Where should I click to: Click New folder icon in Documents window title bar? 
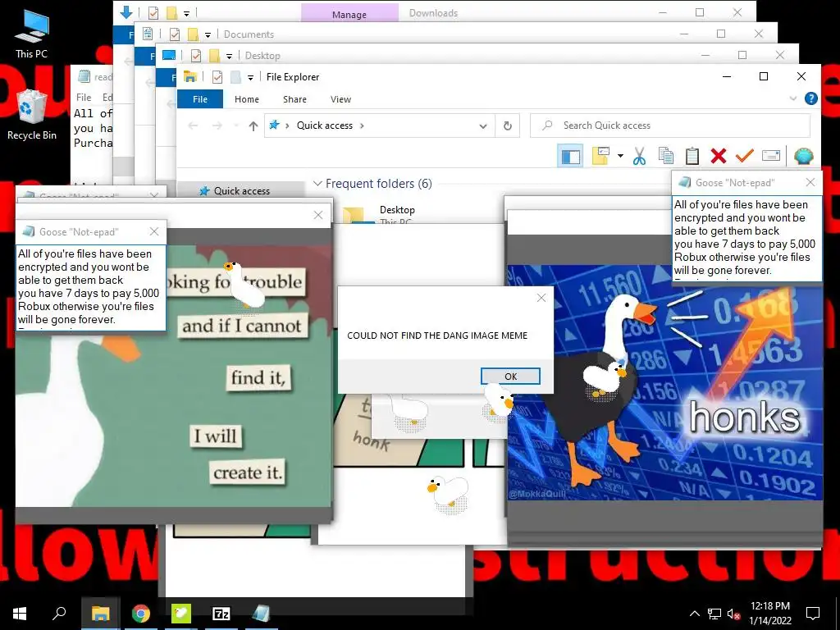pos(193,34)
